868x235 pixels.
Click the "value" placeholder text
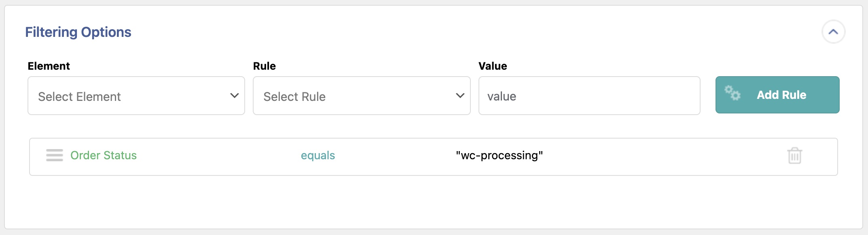tap(502, 96)
